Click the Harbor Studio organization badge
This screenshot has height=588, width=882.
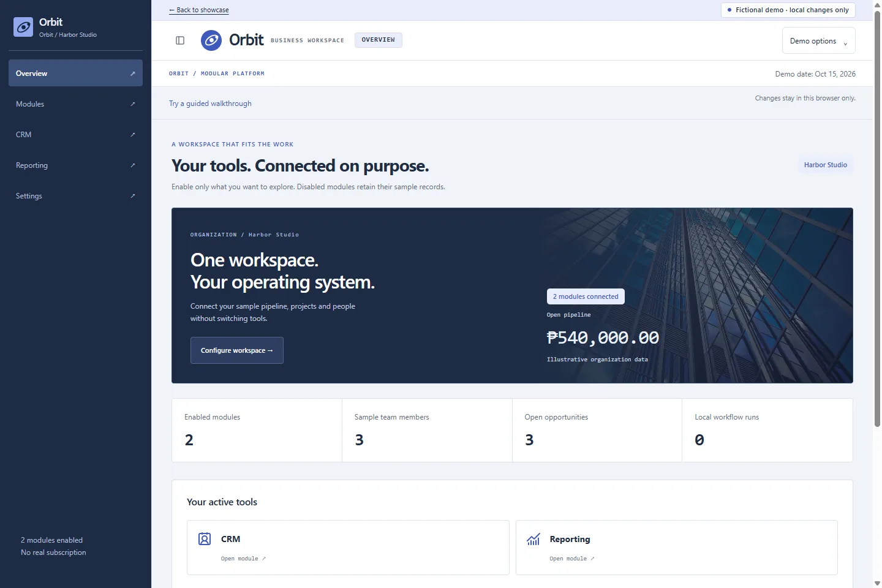tap(826, 165)
